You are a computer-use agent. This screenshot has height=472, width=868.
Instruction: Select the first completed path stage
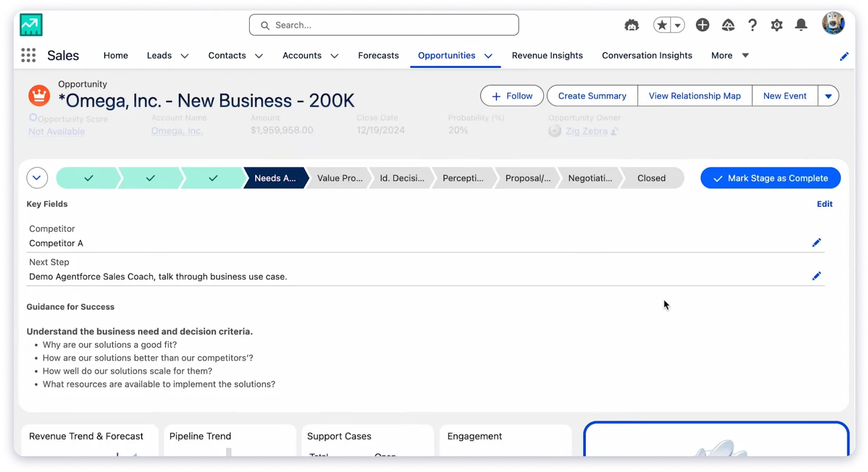88,178
